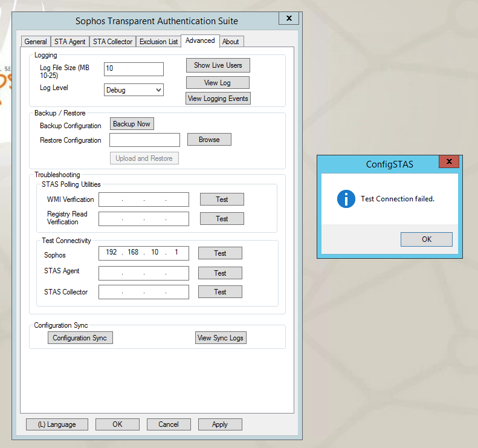The image size is (478, 448).
Task: Click Show Live Users button
Action: pyautogui.click(x=218, y=65)
